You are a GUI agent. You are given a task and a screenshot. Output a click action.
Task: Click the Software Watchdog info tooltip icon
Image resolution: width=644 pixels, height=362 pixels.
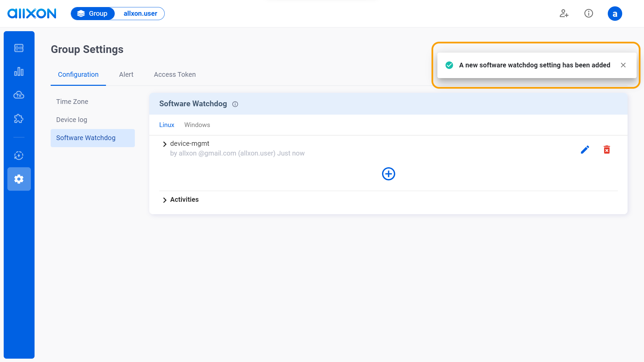(235, 104)
